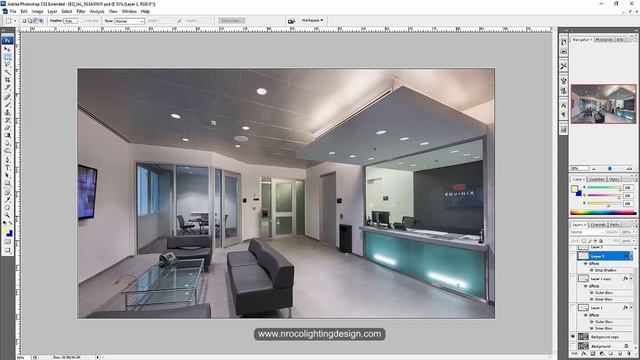The width and height of the screenshot is (640, 360).
Task: Switch to the Histogram tab
Action: (x=604, y=40)
